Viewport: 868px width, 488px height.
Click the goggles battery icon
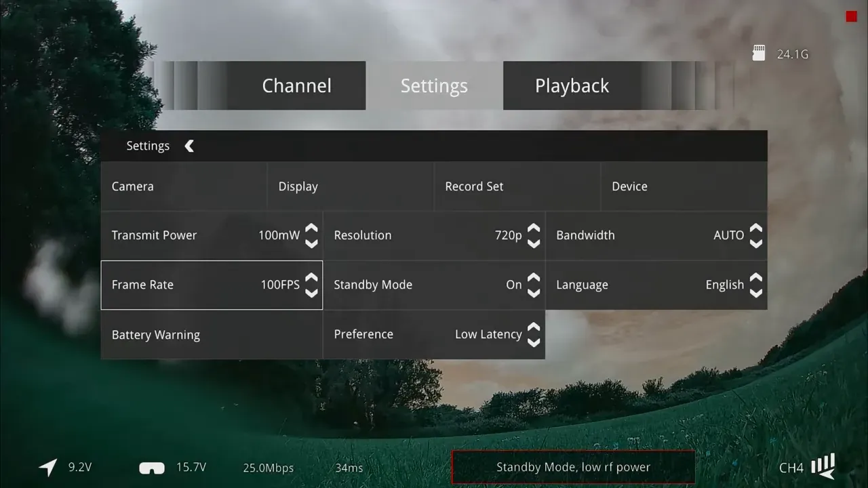pyautogui.click(x=152, y=468)
